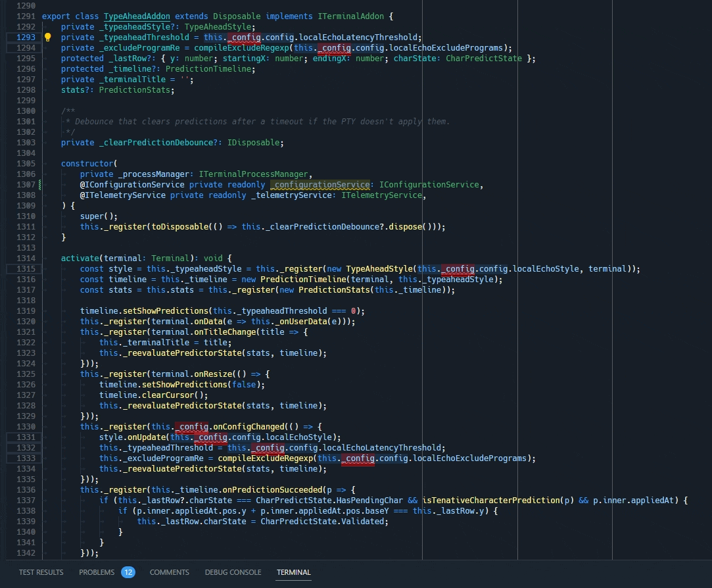Click localEchoLatencyThreshold on line 1332
Image resolution: width=712 pixels, height=588 pixels.
pyautogui.click(x=381, y=448)
